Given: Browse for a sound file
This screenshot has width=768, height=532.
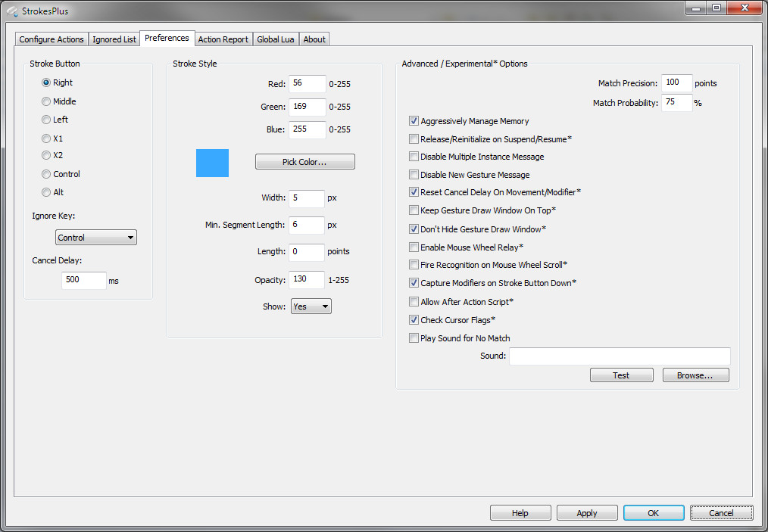Looking at the screenshot, I should (x=695, y=375).
